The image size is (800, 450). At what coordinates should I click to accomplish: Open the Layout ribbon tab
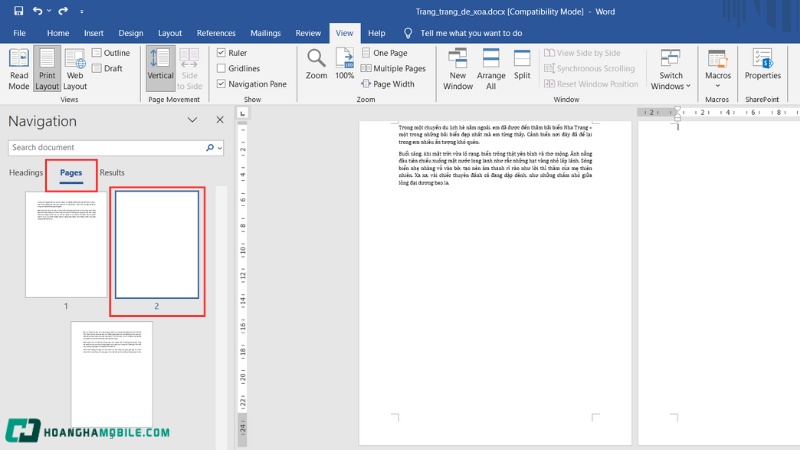click(170, 33)
